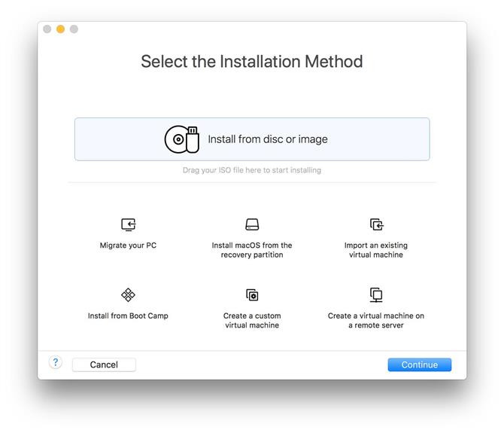Click the Select the Installation Method heading
The height and width of the screenshot is (433, 504).
click(x=252, y=62)
